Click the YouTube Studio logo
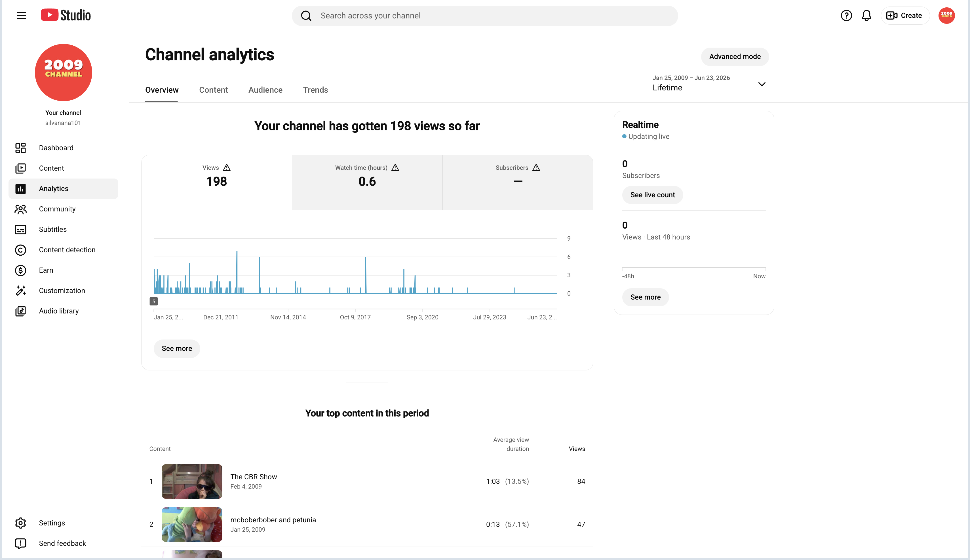This screenshot has height=560, width=970. click(x=66, y=15)
